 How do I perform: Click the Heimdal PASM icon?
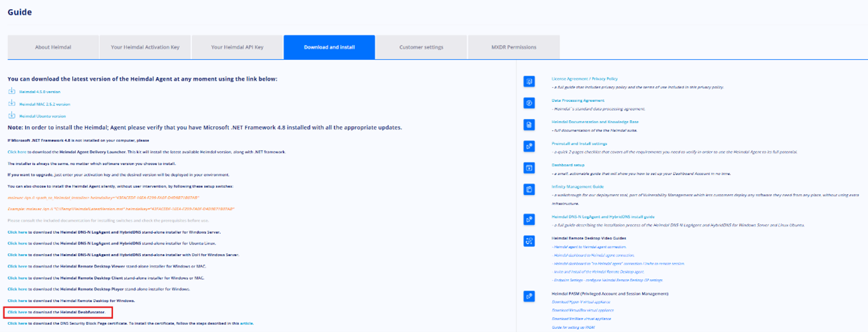click(529, 296)
